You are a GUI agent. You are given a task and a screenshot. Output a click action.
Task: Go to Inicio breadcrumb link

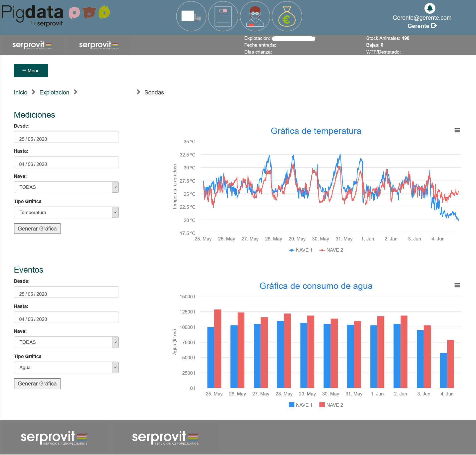(20, 92)
